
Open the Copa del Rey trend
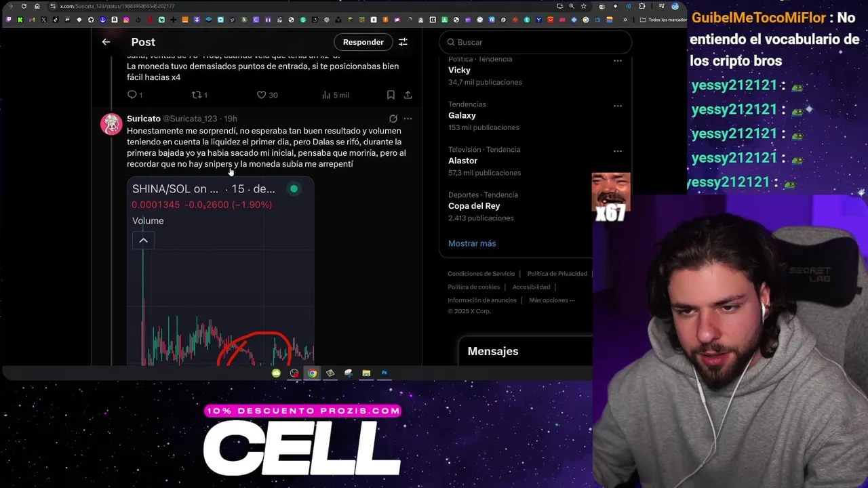pos(474,206)
